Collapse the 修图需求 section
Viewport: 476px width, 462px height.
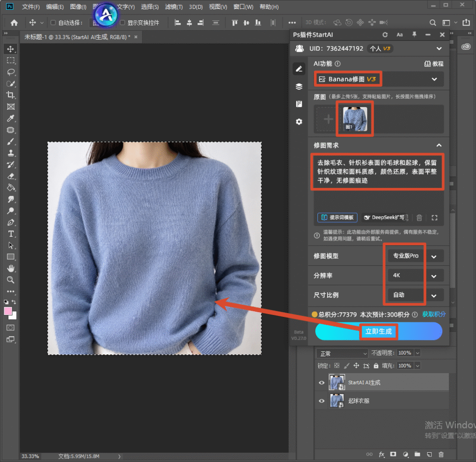(439, 146)
